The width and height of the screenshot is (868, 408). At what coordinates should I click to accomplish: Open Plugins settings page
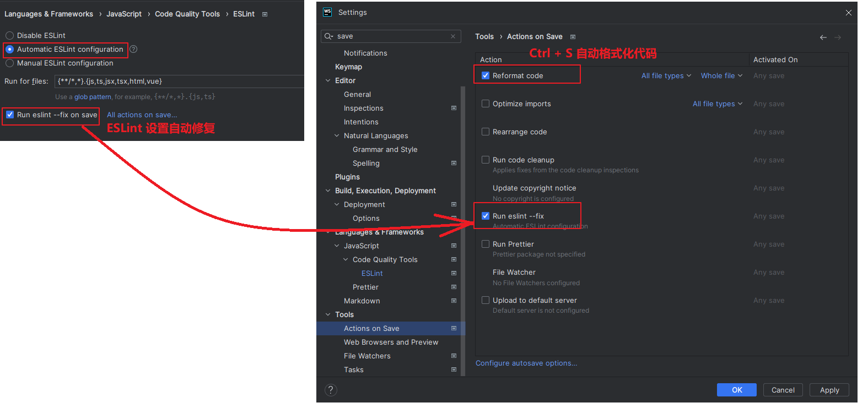[x=347, y=177]
